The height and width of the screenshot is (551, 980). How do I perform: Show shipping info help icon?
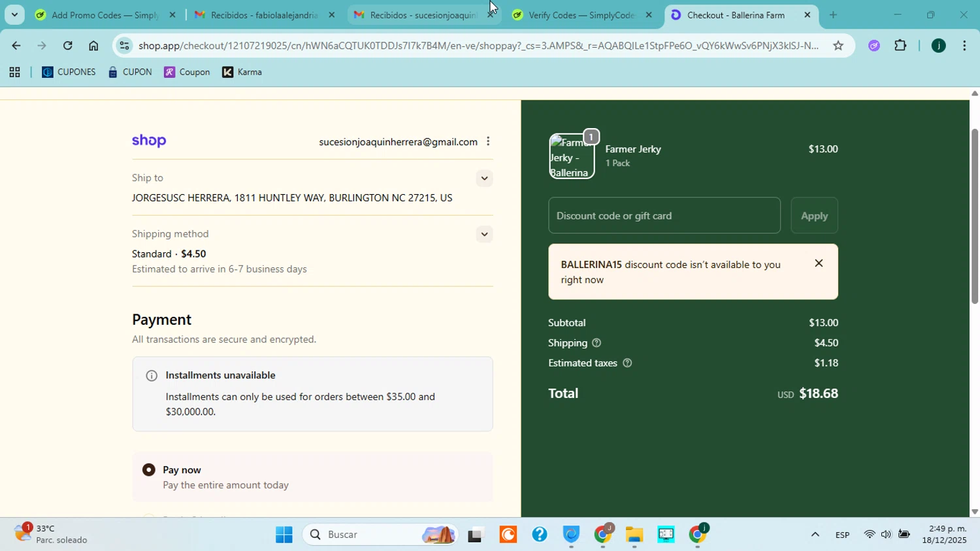596,343
